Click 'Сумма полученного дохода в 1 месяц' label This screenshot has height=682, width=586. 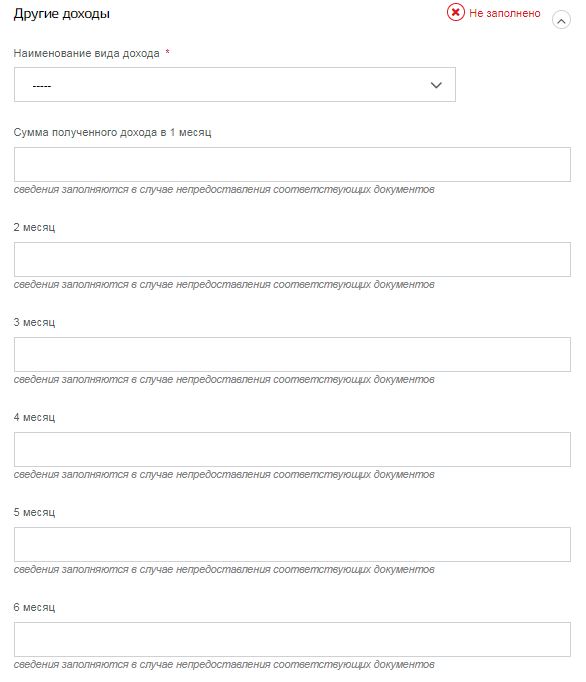(112, 132)
